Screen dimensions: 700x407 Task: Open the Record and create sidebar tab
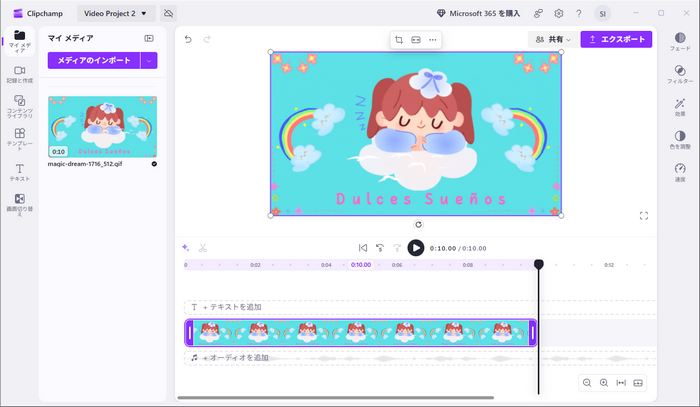pyautogui.click(x=19, y=74)
